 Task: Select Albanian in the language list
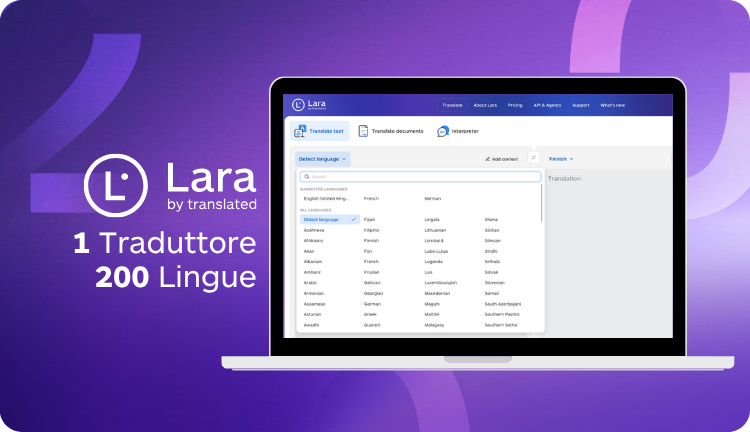tap(313, 262)
